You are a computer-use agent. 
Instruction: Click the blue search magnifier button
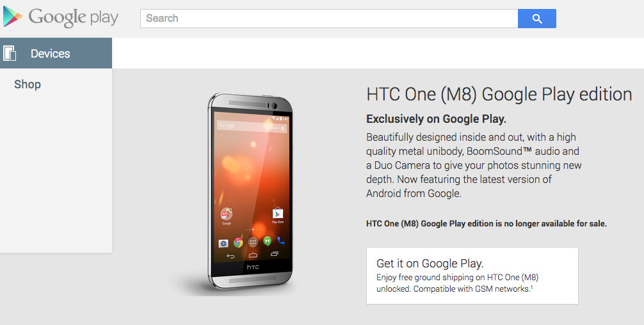click(537, 19)
